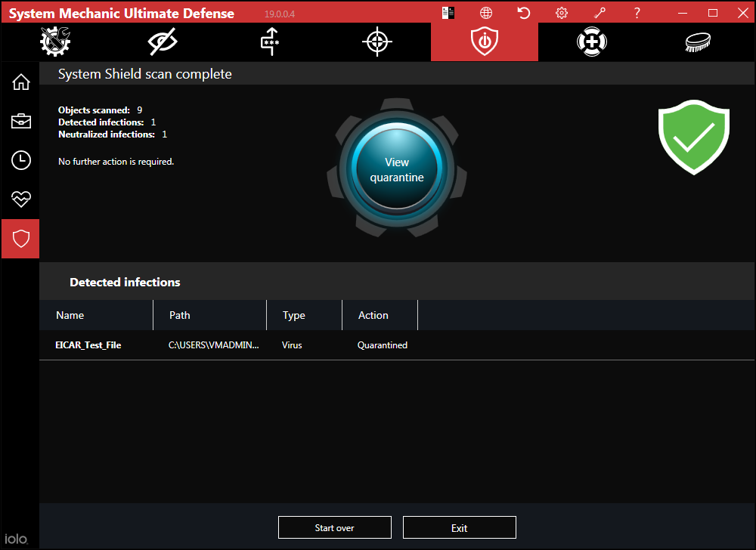Minimize the System Mechanic window
The image size is (756, 550).
point(682,13)
